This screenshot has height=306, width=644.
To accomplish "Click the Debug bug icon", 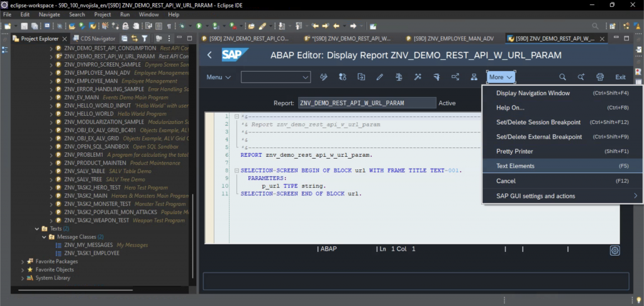I will point(182,26).
